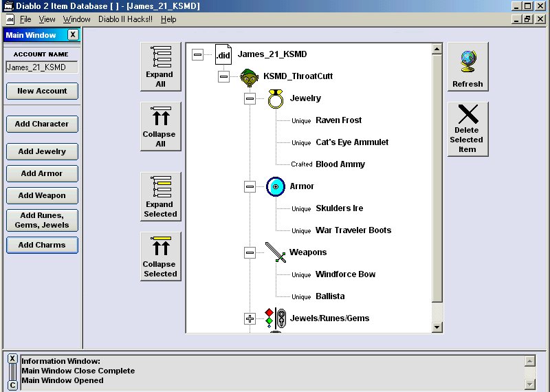The height and width of the screenshot is (392, 550).
Task: Click the Delete Selected Item X icon
Action: [468, 114]
